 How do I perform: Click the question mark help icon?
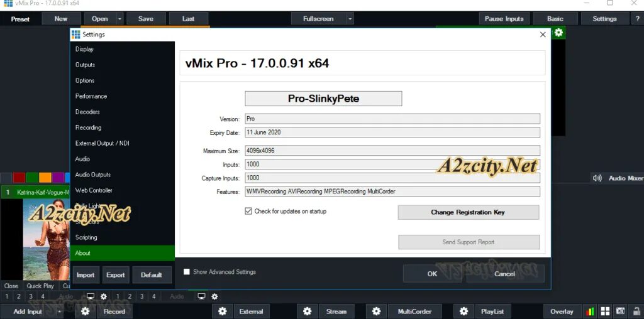click(637, 18)
